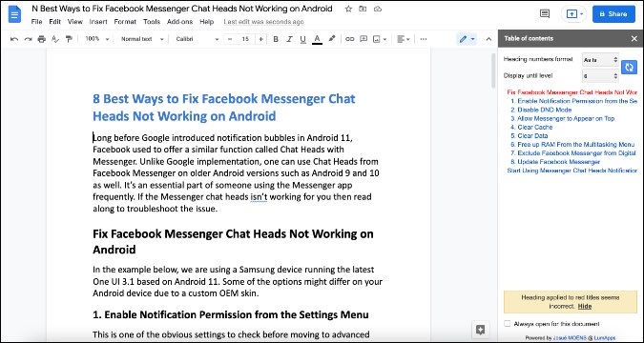Open the Edit menu
The image size is (644, 343).
(54, 22)
